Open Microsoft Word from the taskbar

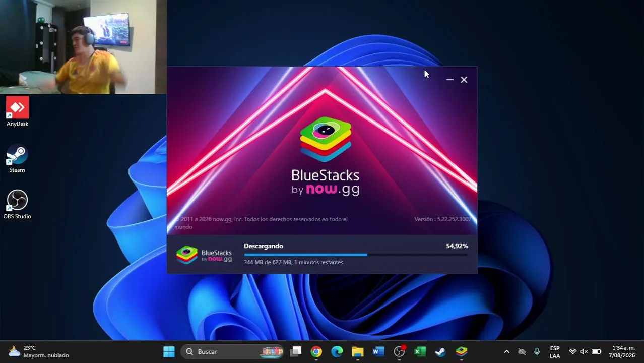coord(378,352)
